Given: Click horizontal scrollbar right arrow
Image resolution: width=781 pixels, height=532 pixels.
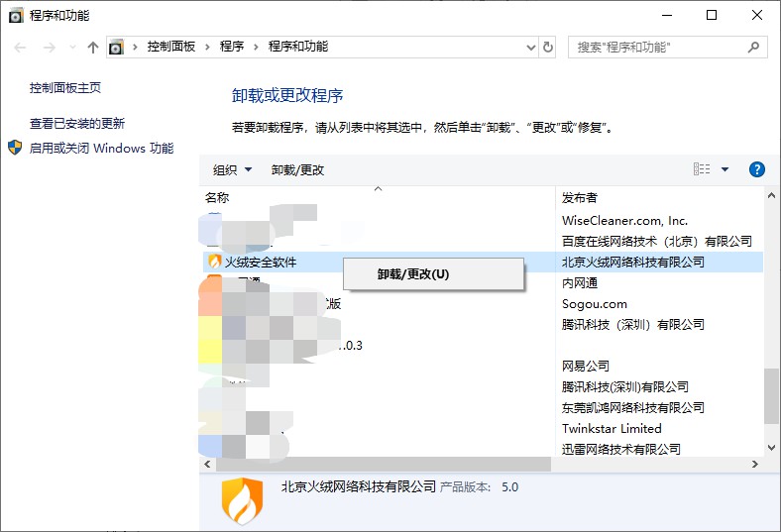Looking at the screenshot, I should [x=755, y=465].
